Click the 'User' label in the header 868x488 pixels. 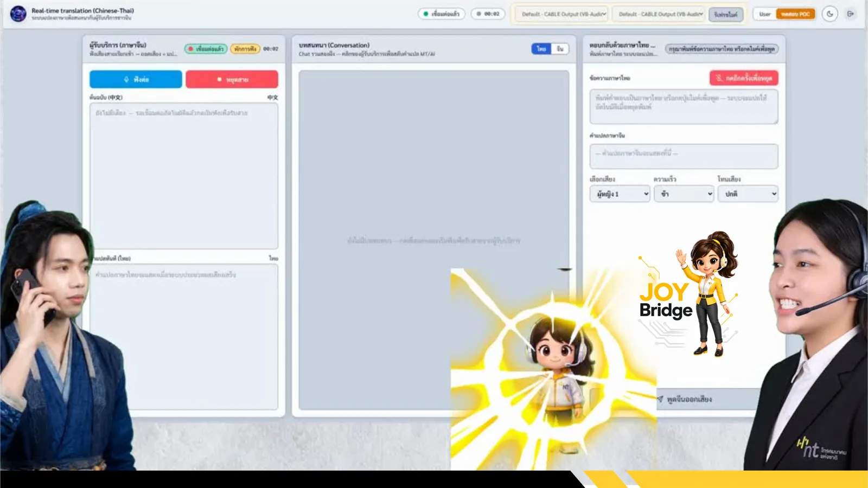click(x=765, y=14)
